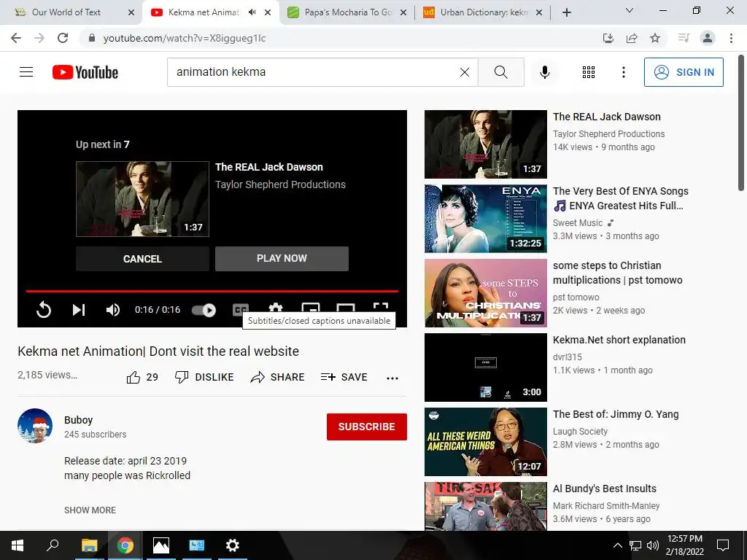
Task: Switch to theater mode
Action: point(345,307)
